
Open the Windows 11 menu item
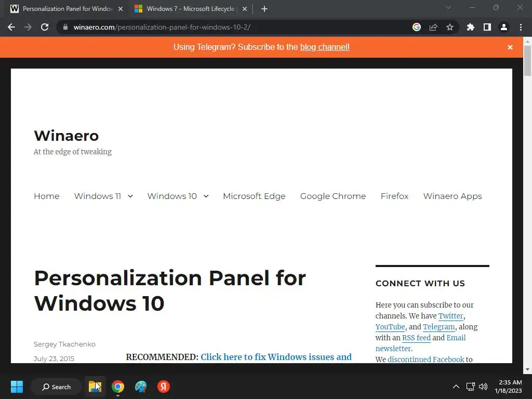click(98, 196)
